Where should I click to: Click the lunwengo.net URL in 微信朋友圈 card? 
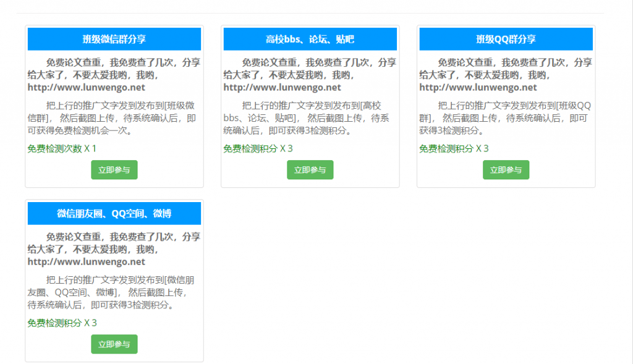87,262
